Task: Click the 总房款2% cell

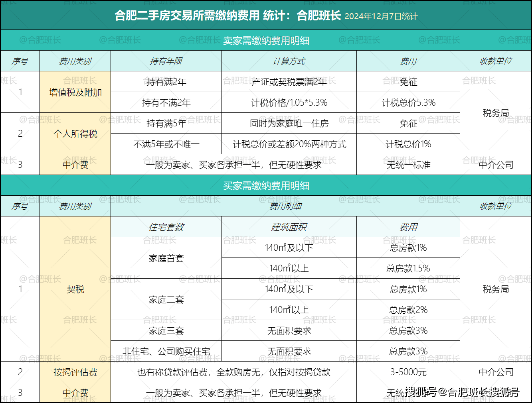Action: tap(408, 310)
